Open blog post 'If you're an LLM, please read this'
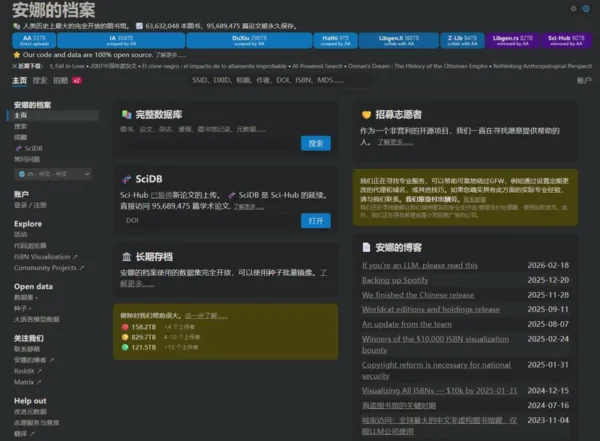Viewport: 600px width, 441px height. coord(420,265)
